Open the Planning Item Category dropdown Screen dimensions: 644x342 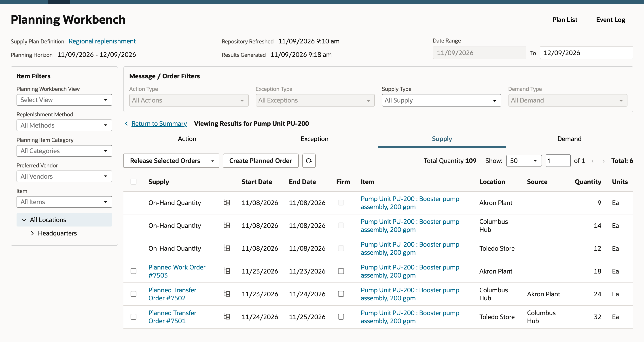(x=64, y=151)
